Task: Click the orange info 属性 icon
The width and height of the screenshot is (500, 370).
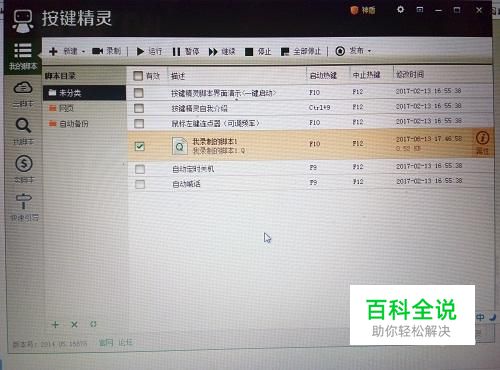Action: [x=482, y=138]
